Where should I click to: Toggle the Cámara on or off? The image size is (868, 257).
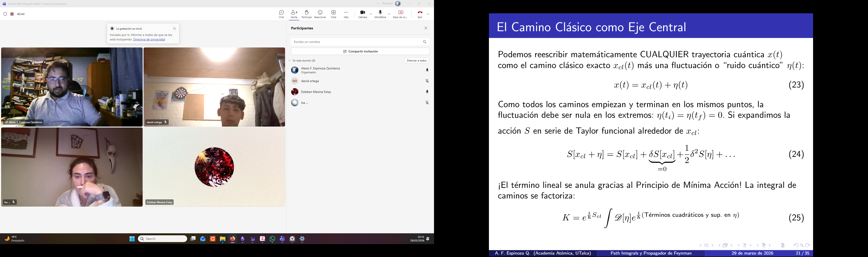363,14
